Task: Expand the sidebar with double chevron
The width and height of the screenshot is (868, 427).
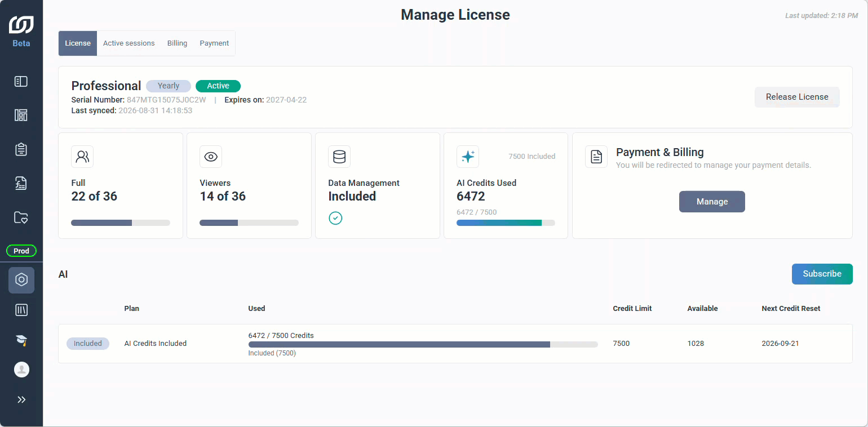Action: pos(21,400)
